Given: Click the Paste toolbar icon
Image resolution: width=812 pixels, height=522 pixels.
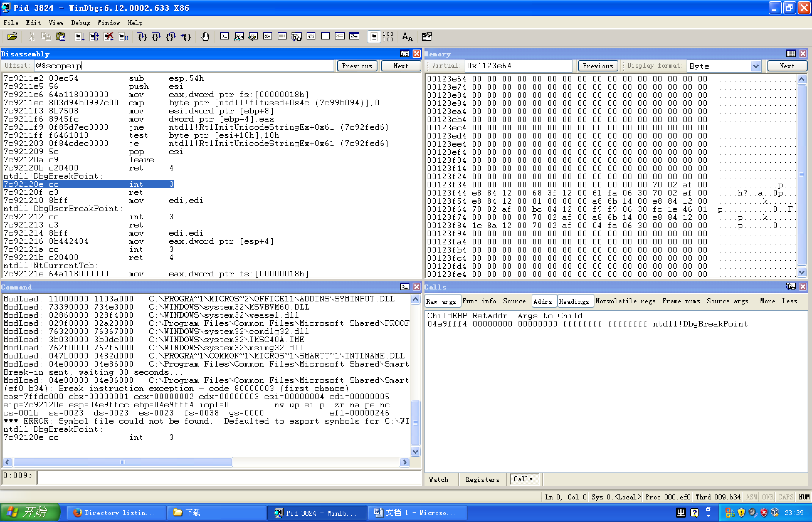Looking at the screenshot, I should click(x=61, y=37).
